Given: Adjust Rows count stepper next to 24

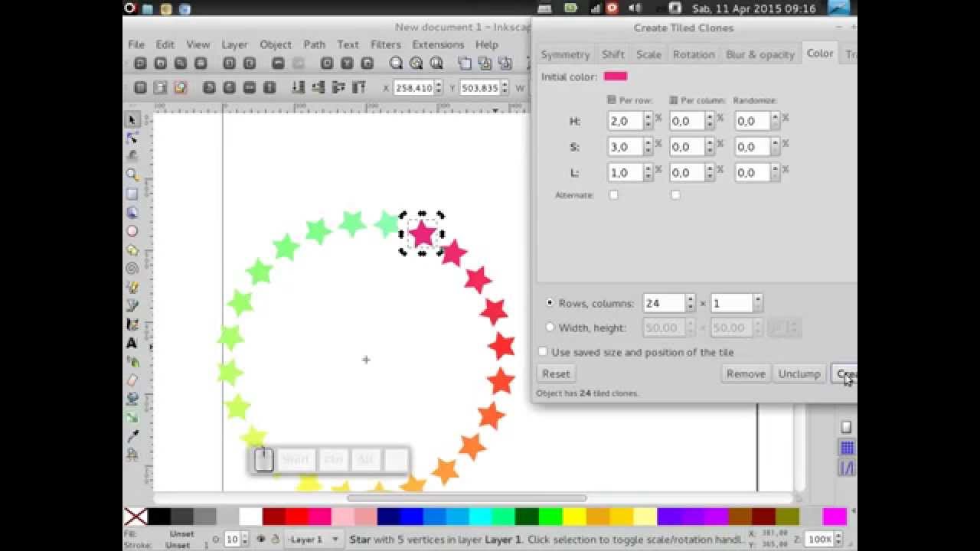Looking at the screenshot, I should pyautogui.click(x=690, y=303).
